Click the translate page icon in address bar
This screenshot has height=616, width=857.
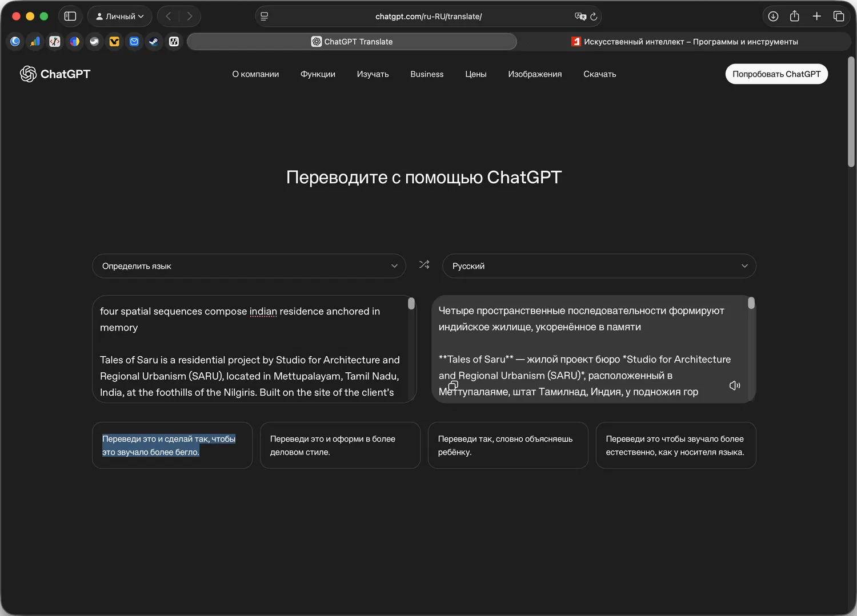(x=580, y=17)
